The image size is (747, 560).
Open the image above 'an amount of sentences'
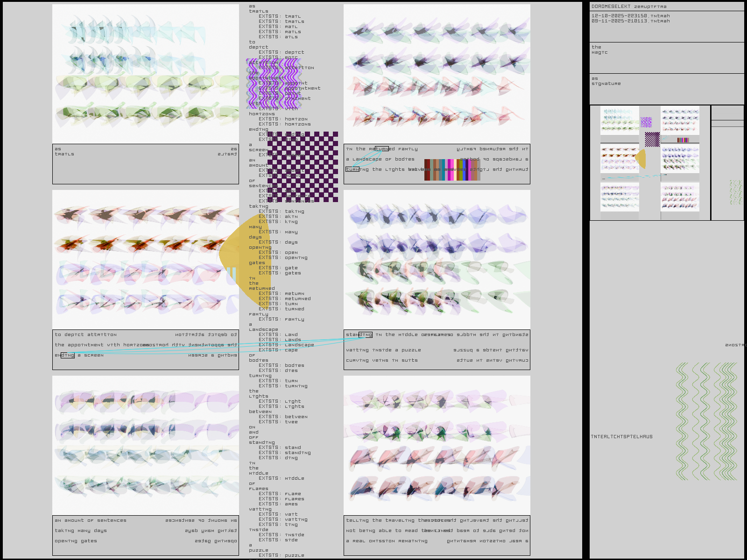tap(146, 445)
